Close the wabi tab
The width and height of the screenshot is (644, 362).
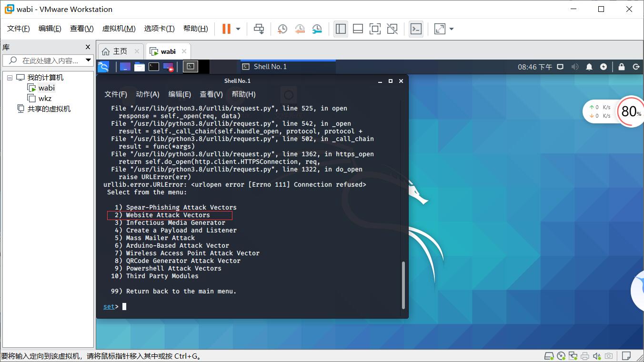pos(184,51)
